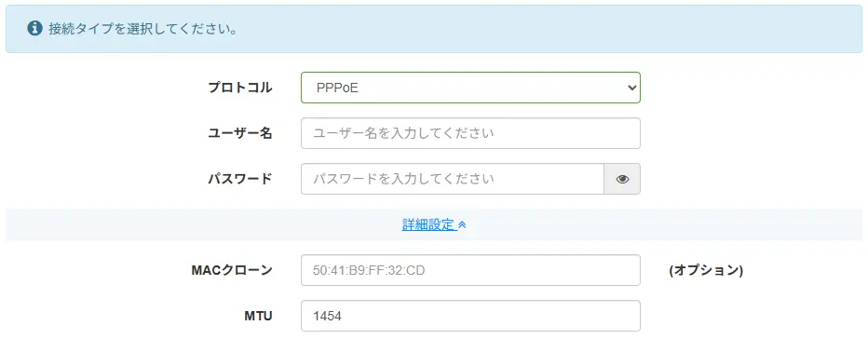The image size is (868, 339).
Task: Click the double chevron beside 詳細設定
Action: click(x=463, y=224)
